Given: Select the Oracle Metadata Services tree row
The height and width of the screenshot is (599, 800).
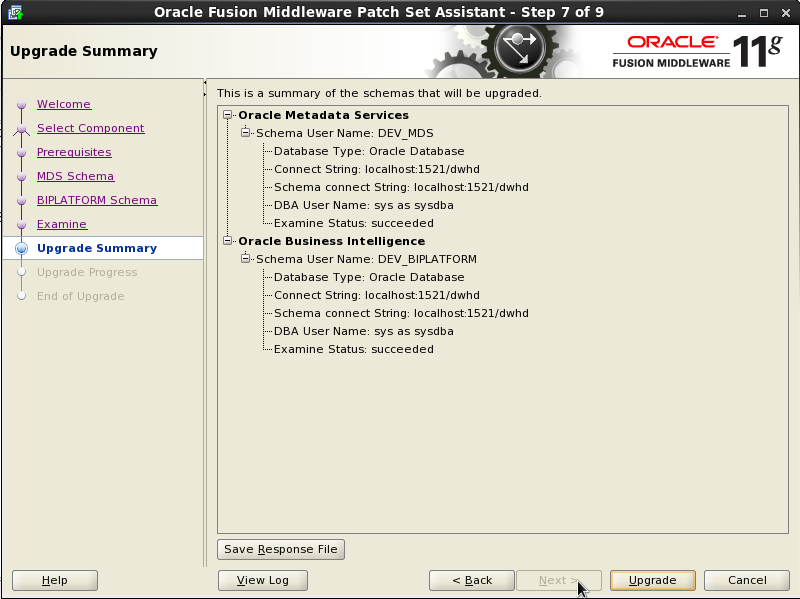Looking at the screenshot, I should click(x=323, y=115).
